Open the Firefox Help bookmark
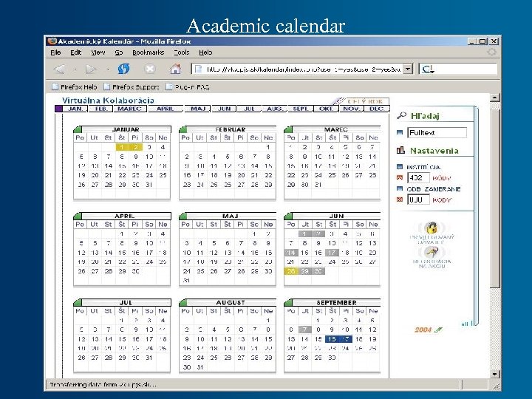The height and width of the screenshot is (399, 532). pyautogui.click(x=75, y=87)
